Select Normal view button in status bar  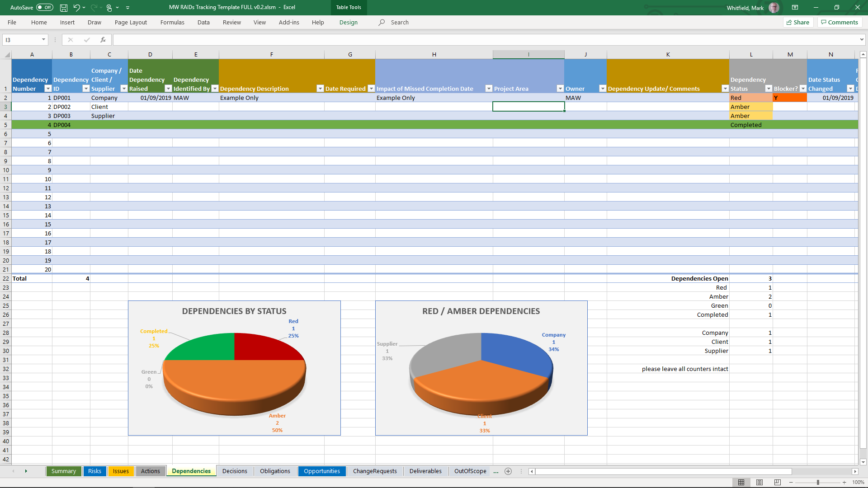[741, 482]
